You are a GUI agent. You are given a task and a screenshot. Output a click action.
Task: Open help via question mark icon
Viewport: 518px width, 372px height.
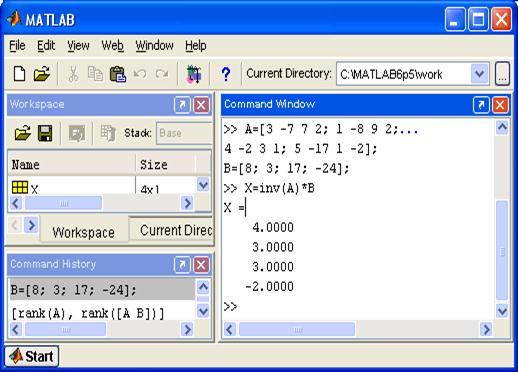tap(226, 74)
